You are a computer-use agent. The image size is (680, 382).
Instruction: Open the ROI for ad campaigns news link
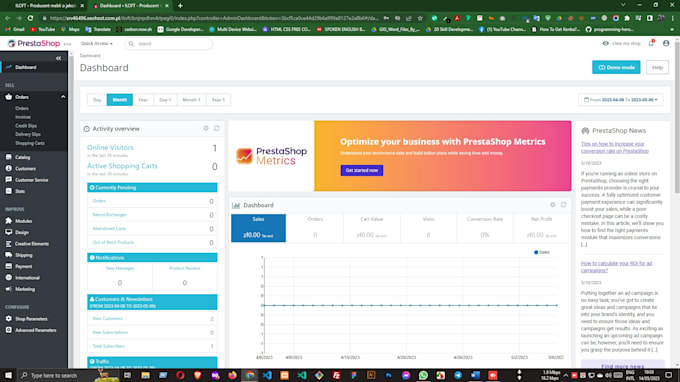coord(616,267)
